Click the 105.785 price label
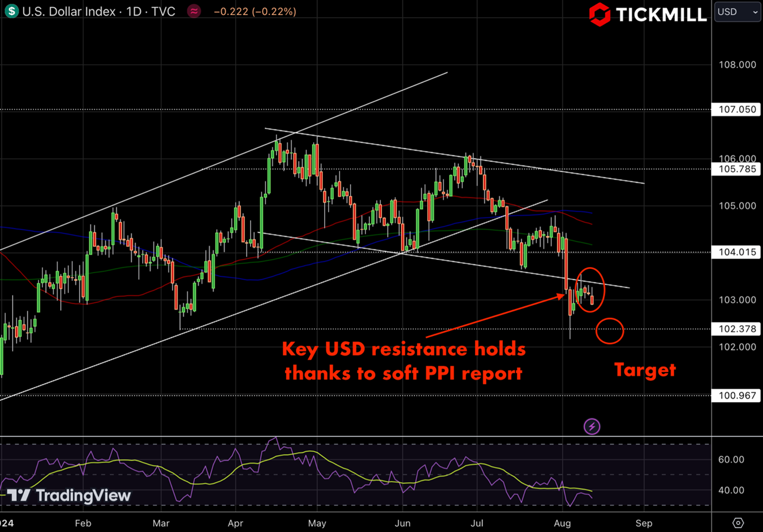The height and width of the screenshot is (532, 763). click(x=737, y=169)
